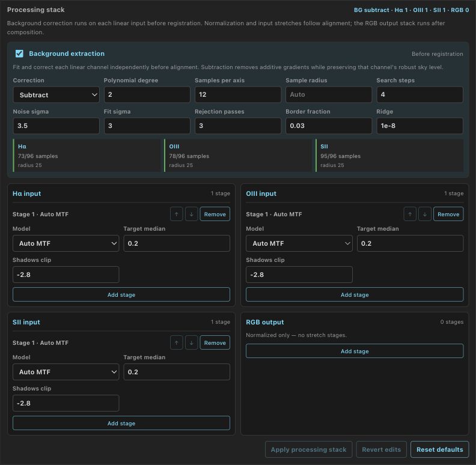
Task: Open the SII input Model dropdown
Action: pos(66,372)
